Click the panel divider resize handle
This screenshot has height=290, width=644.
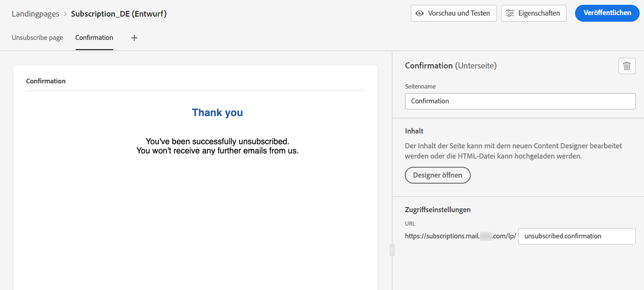[x=392, y=250]
